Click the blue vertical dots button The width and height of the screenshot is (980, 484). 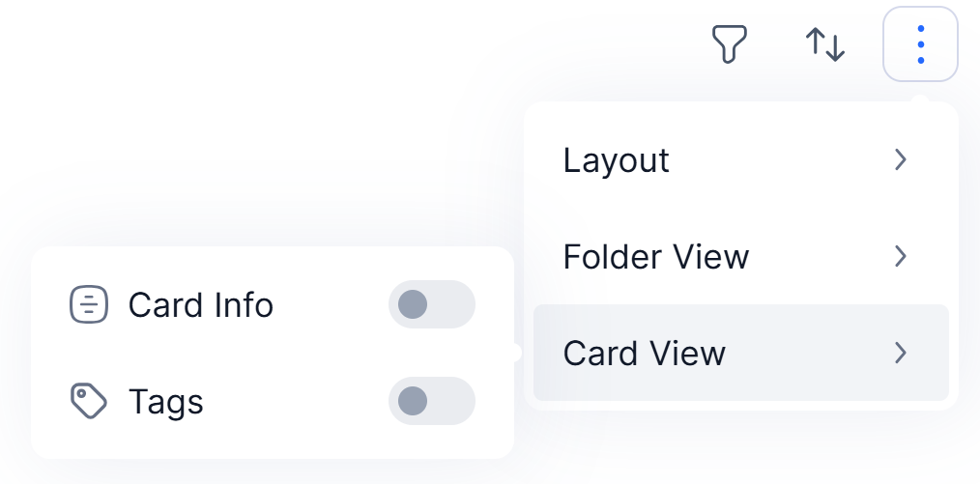[921, 44]
